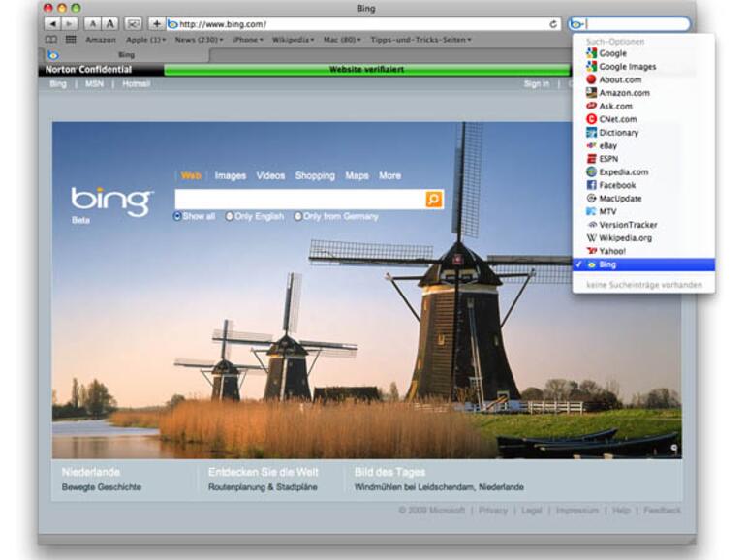Click the Facebook icon in search options

(x=591, y=185)
